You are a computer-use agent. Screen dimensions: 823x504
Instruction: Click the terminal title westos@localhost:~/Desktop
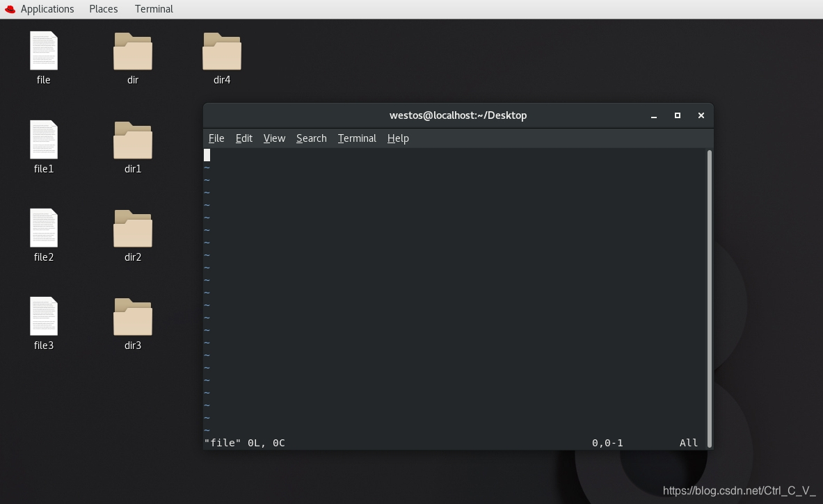[x=458, y=115]
